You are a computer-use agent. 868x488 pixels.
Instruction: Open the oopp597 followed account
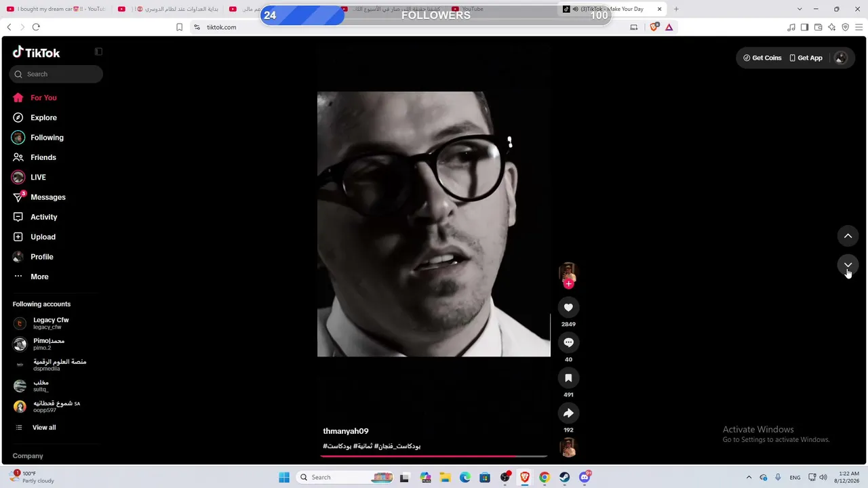[56, 407]
